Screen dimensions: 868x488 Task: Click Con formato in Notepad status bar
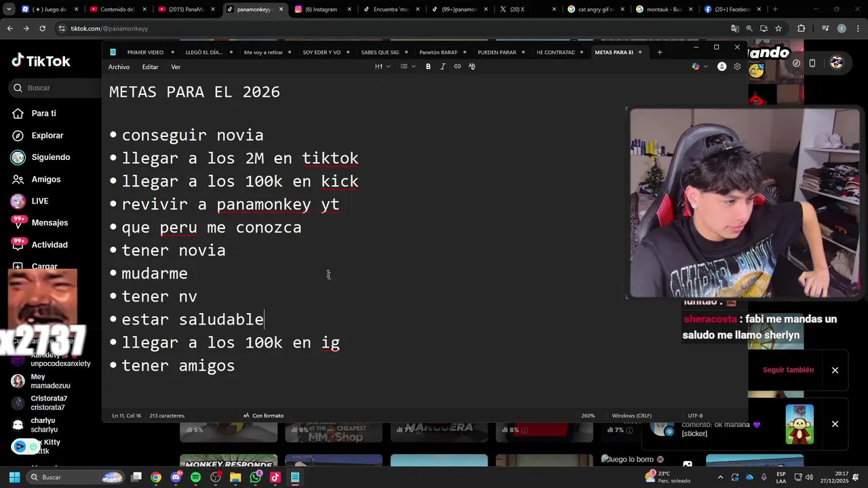(x=263, y=415)
